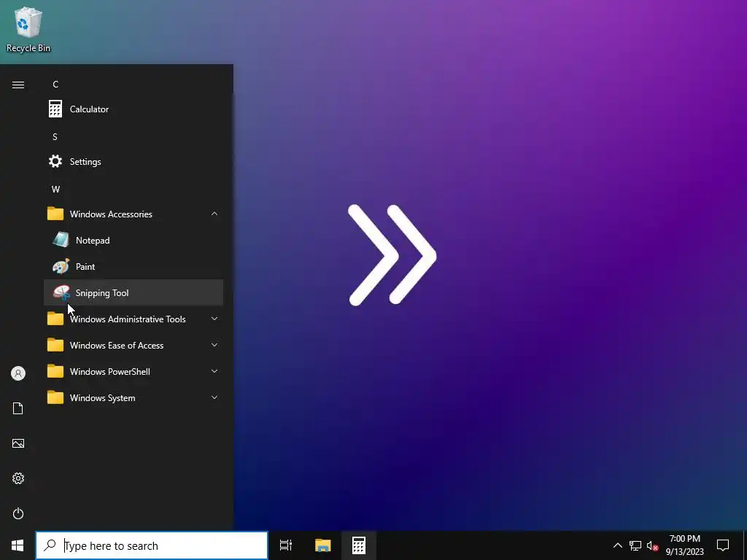Jump to letter S section header
This screenshot has width=747, height=560.
[55, 136]
